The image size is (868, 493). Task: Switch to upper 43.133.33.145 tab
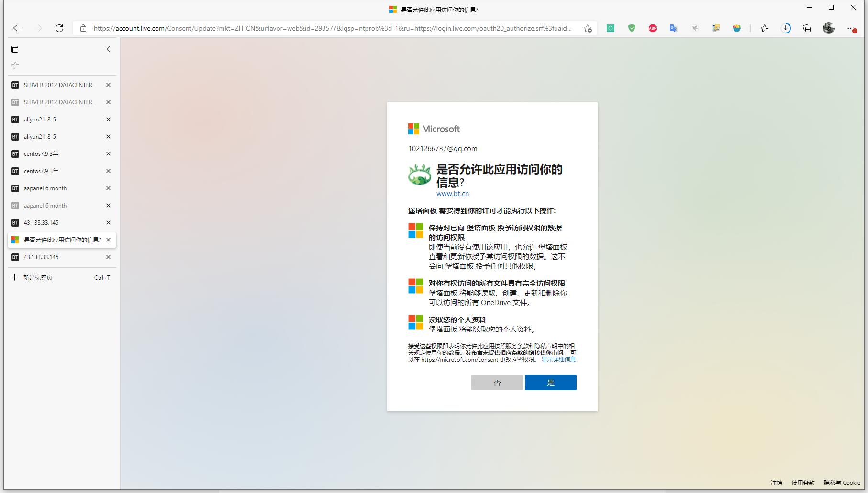pos(57,222)
